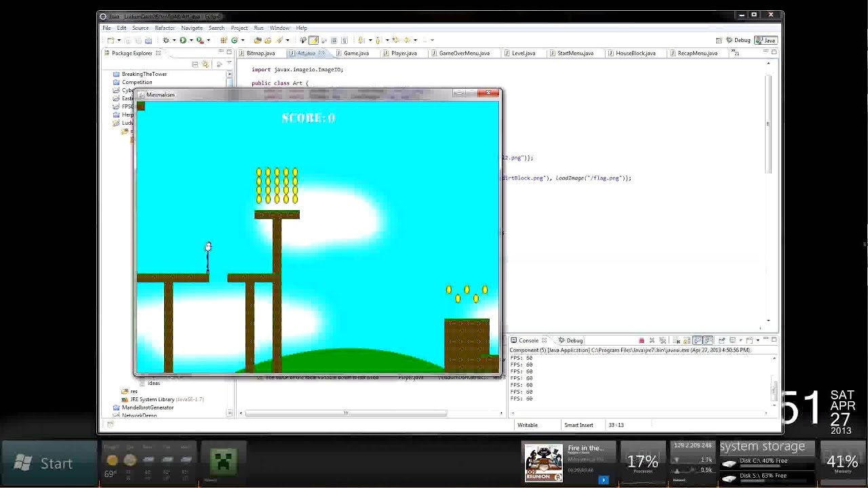The width and height of the screenshot is (868, 488).
Task: Open the Window menu
Action: coord(279,28)
